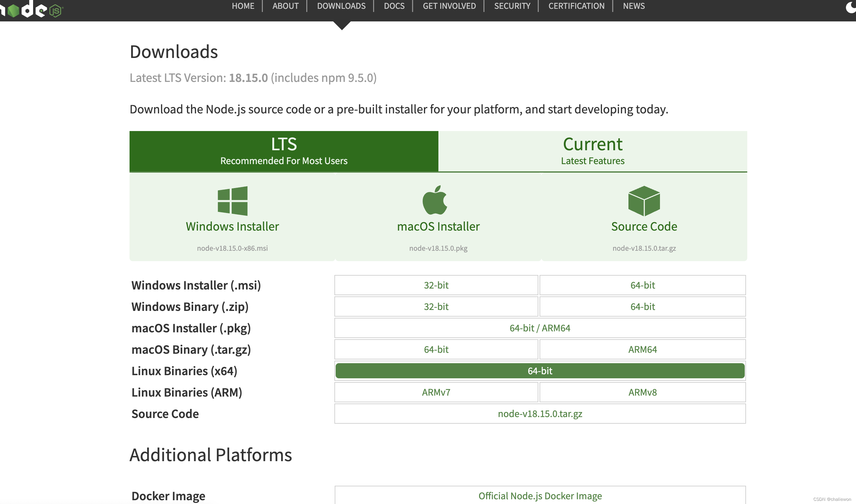
Task: Download macOS Installer 64-bit / ARM64
Action: click(x=540, y=328)
